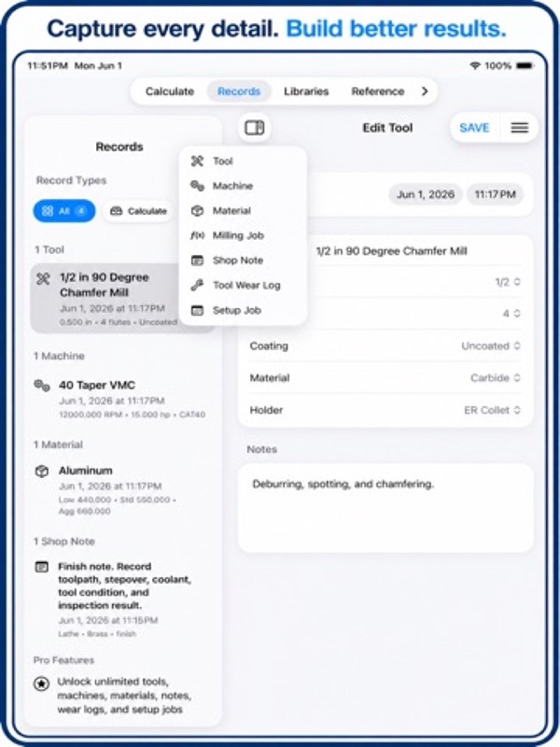The width and height of the screenshot is (560, 747).
Task: Click the gears icon beside 40 Taper VMC
Action: coord(42,386)
